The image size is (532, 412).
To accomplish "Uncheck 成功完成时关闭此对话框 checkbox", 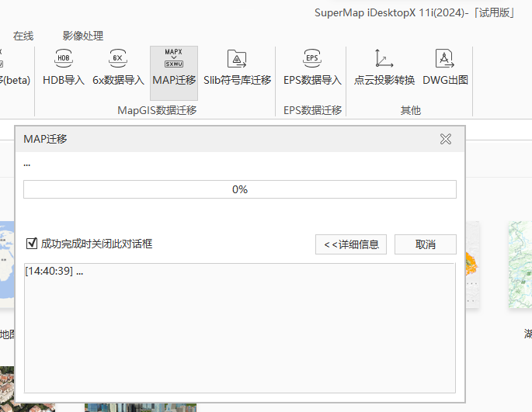I will point(32,243).
